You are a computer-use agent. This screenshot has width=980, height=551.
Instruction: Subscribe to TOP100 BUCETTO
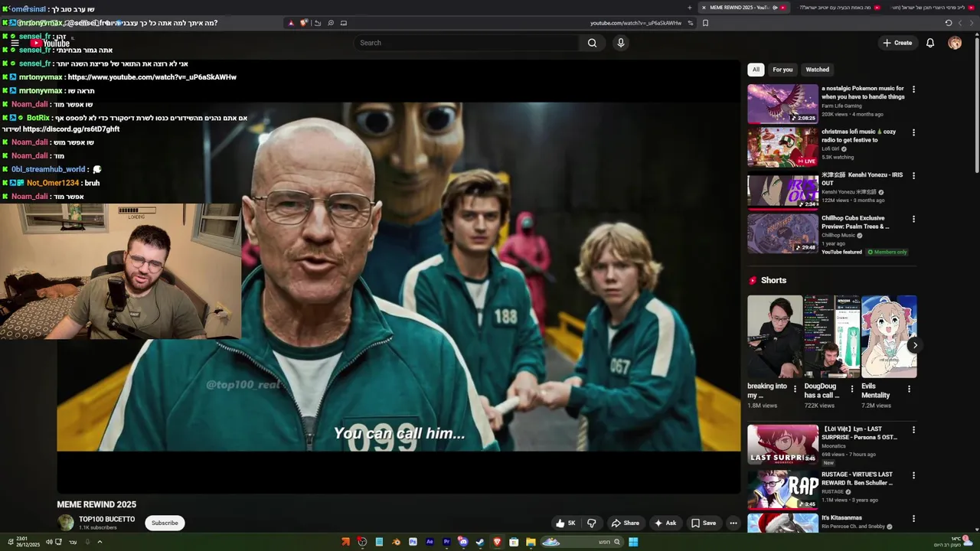click(165, 523)
